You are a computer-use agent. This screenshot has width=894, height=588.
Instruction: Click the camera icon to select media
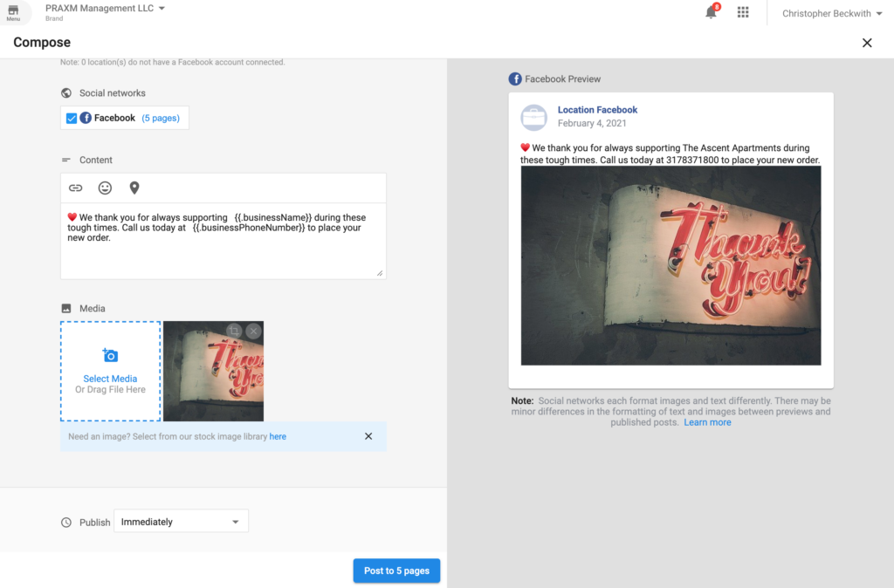tap(110, 356)
